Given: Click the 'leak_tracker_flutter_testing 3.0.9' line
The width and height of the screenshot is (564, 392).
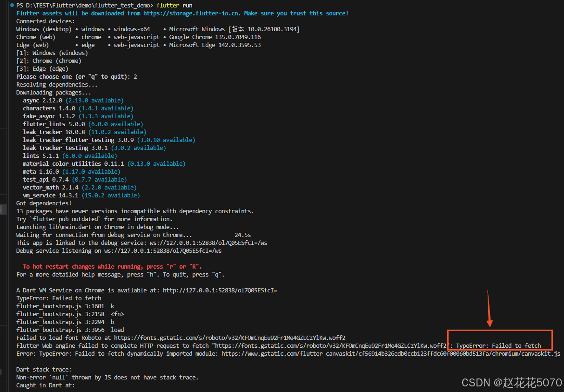Looking at the screenshot, I should coord(109,140).
